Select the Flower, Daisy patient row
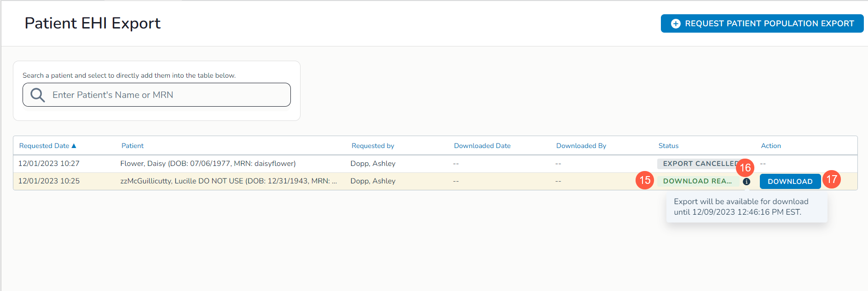Viewport: 868px width, 291px height. click(208, 164)
